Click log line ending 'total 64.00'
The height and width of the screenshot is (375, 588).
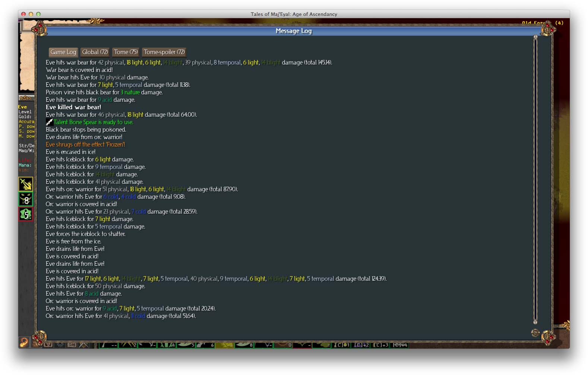(x=121, y=115)
